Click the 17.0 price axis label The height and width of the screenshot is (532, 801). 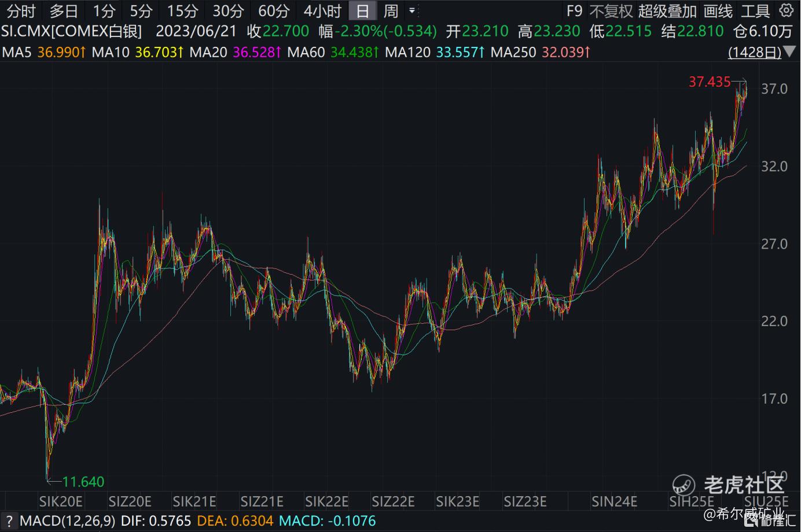(774, 398)
